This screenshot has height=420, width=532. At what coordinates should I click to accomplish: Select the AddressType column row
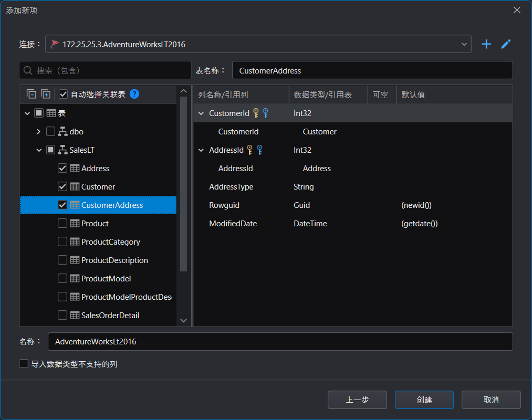pos(353,186)
